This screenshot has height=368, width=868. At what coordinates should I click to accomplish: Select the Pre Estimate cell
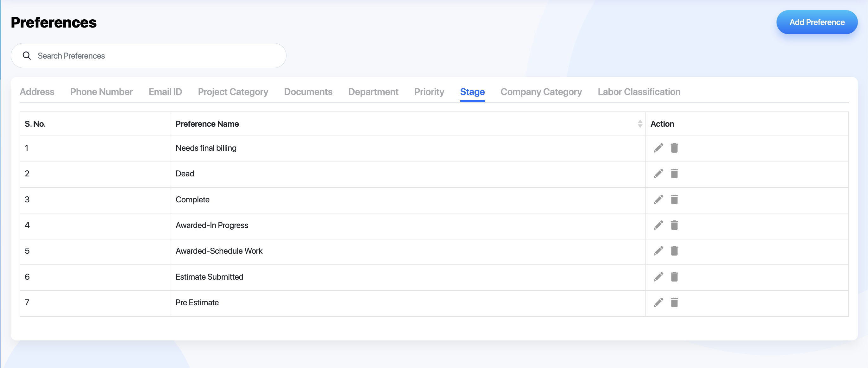coord(408,303)
